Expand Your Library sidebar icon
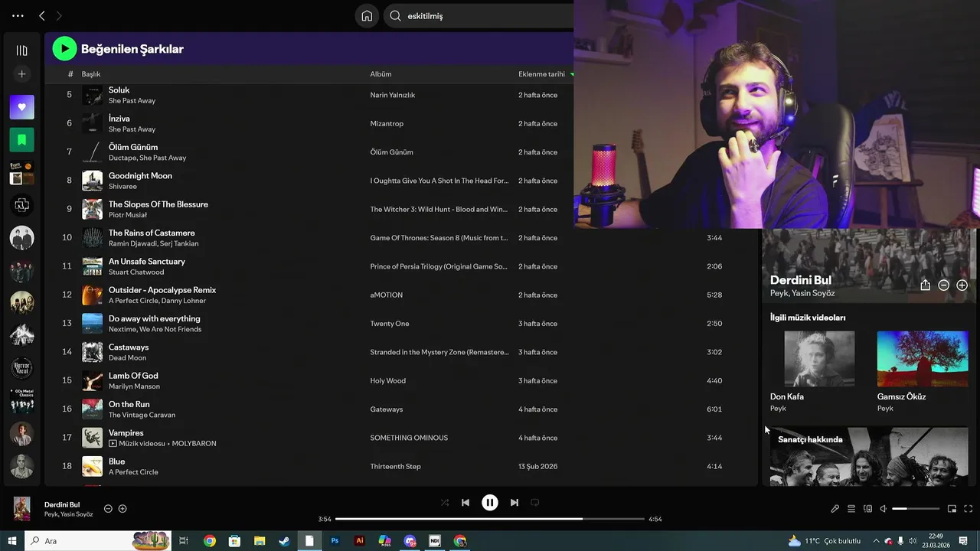980x551 pixels. [21, 51]
